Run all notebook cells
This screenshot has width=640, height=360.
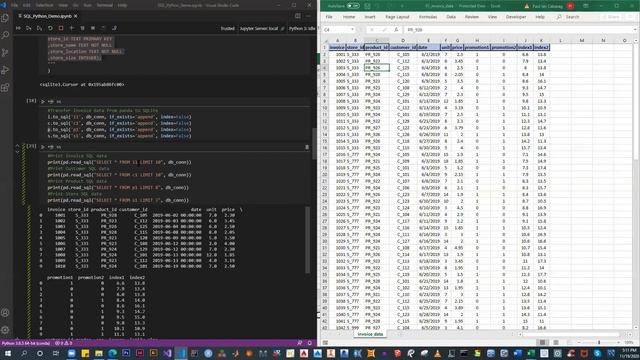click(18, 28)
